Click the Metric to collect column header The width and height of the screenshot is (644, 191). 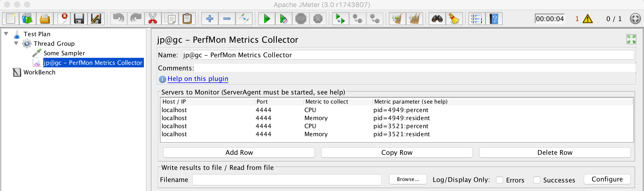338,102
